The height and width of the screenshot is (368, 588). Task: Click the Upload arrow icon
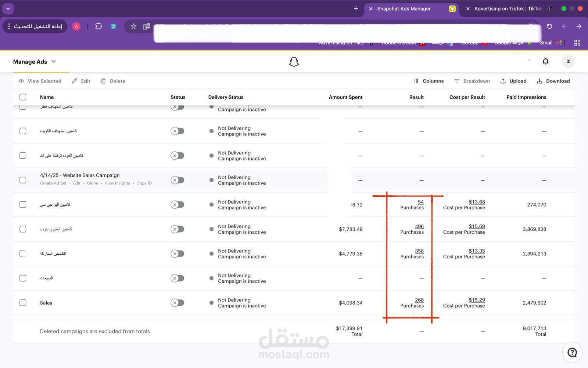point(503,81)
